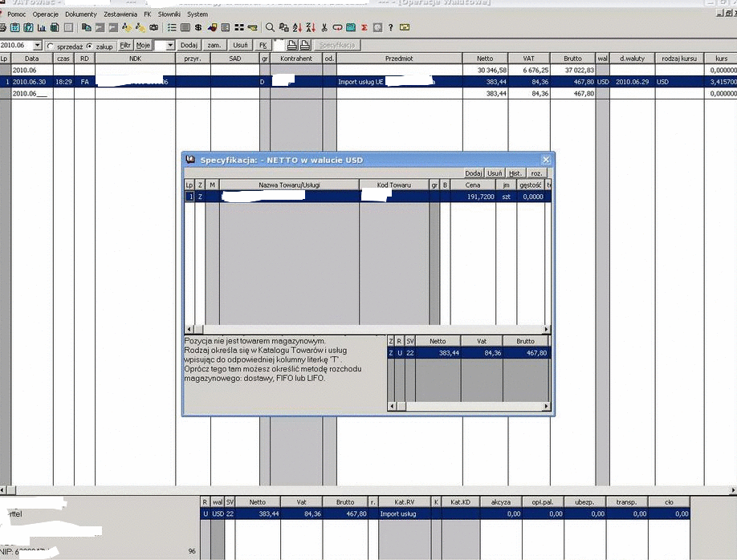
Task: Expand the dropdown next to Moje button
Action: (x=169, y=46)
